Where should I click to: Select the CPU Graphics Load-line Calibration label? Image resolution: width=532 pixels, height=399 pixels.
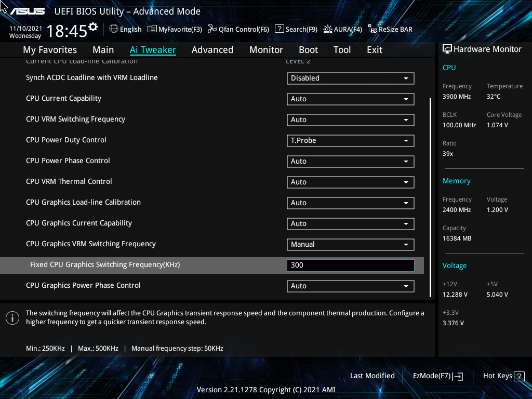[83, 202]
